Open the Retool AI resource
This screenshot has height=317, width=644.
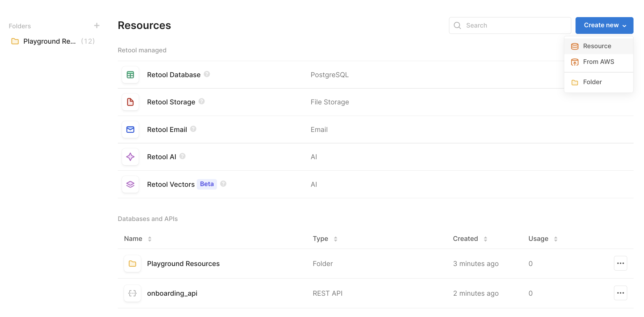[161, 156]
